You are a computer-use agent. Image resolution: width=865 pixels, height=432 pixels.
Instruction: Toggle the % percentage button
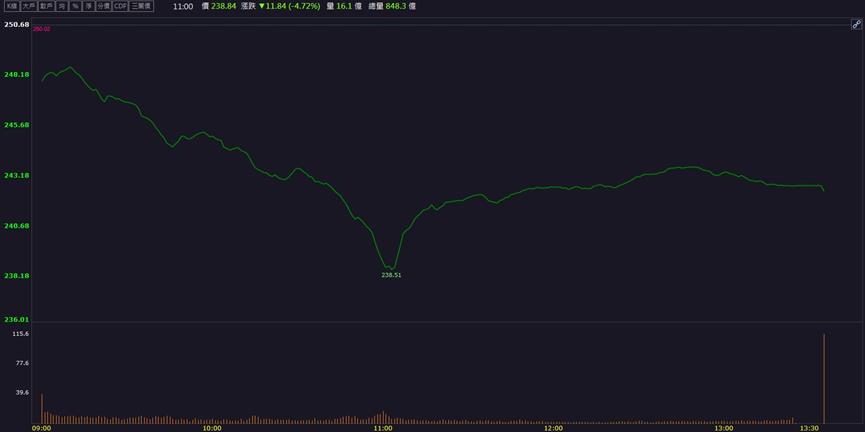pyautogui.click(x=75, y=6)
